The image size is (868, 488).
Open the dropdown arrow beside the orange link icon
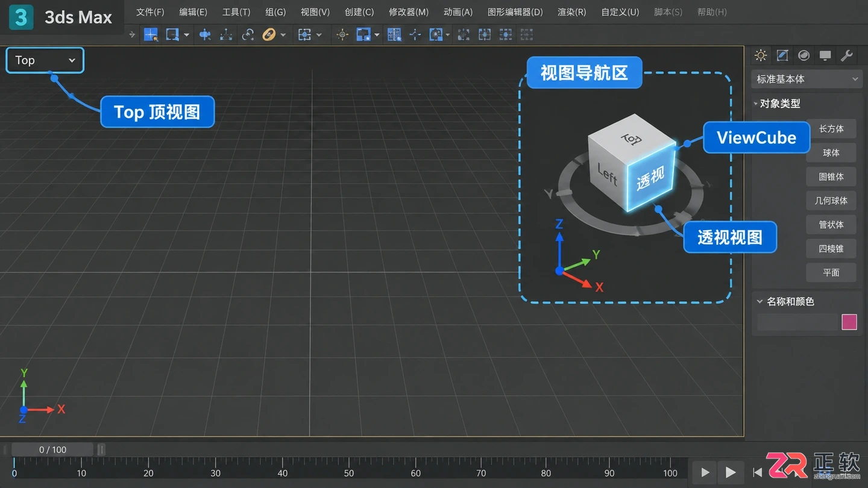coord(283,35)
